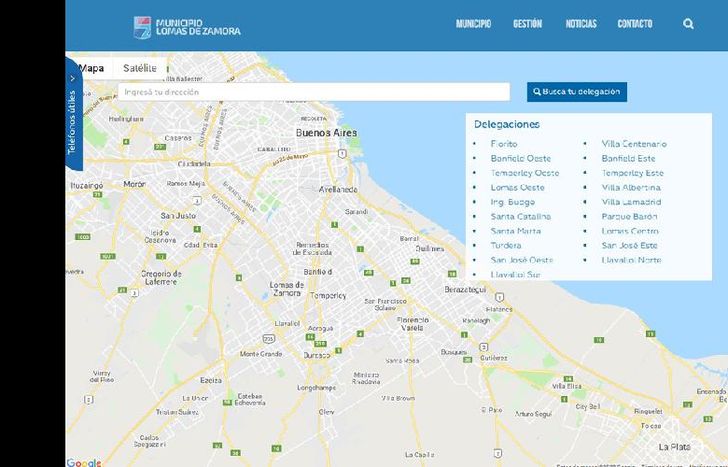728x467 pixels.
Task: Select the Fiorito delegation link
Action: point(504,144)
